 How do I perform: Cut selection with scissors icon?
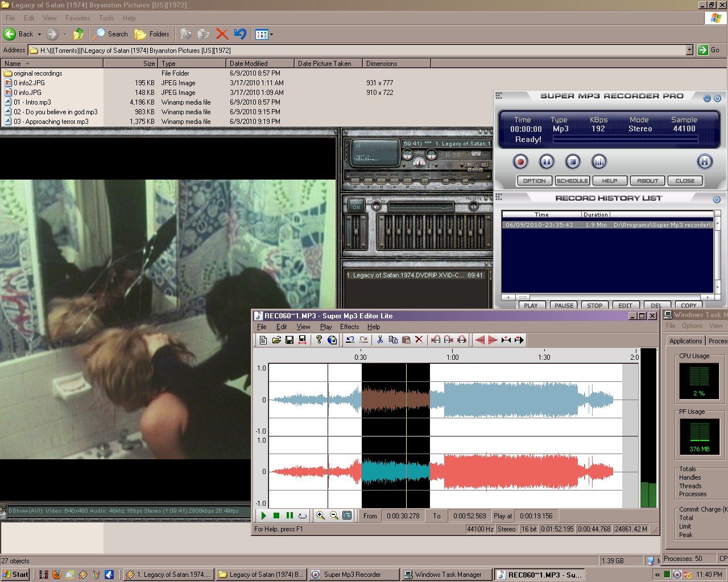click(380, 340)
